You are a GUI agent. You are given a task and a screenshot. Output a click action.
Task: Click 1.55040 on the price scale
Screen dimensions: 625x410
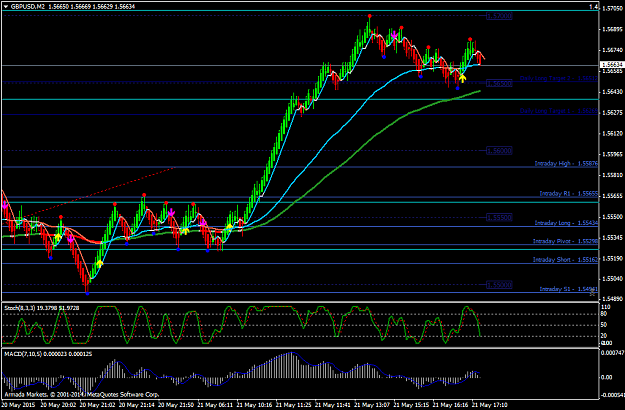pyautogui.click(x=612, y=279)
